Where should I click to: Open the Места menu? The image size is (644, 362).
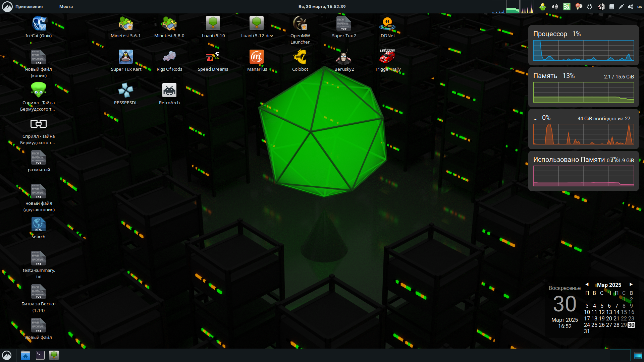click(x=66, y=7)
